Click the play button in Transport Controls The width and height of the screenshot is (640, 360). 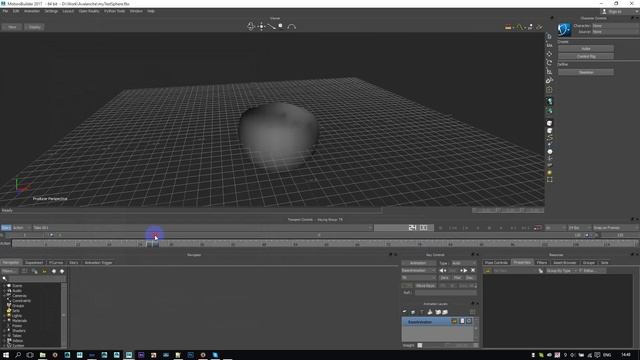pyautogui.click(x=501, y=228)
